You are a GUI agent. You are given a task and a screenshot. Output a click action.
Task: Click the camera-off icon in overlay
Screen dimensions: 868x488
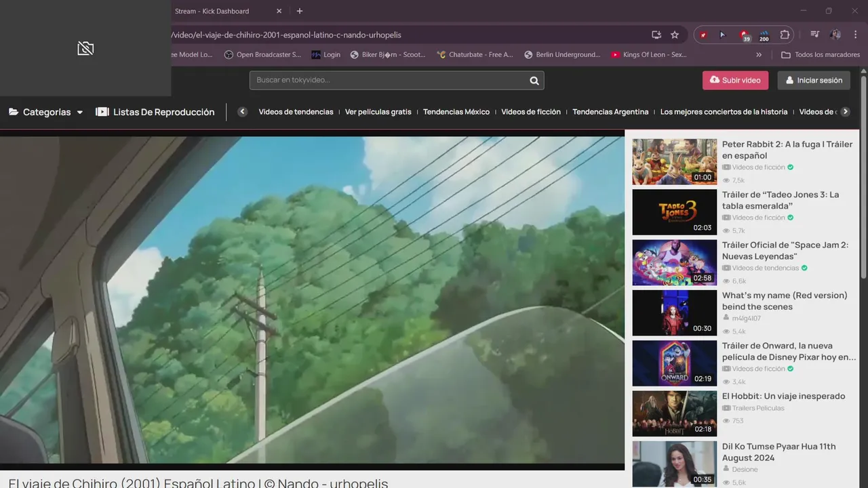click(85, 48)
